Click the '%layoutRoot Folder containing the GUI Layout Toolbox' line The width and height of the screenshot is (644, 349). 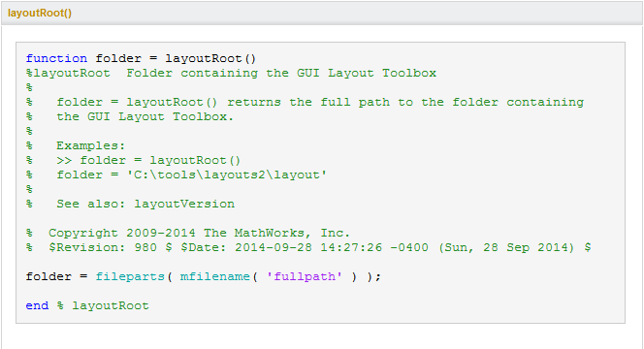click(x=231, y=73)
